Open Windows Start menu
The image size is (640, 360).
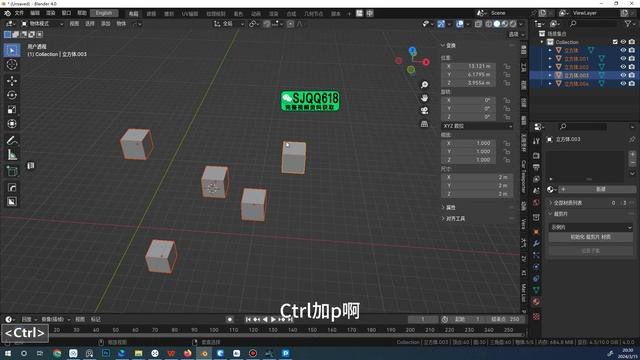tap(7, 353)
